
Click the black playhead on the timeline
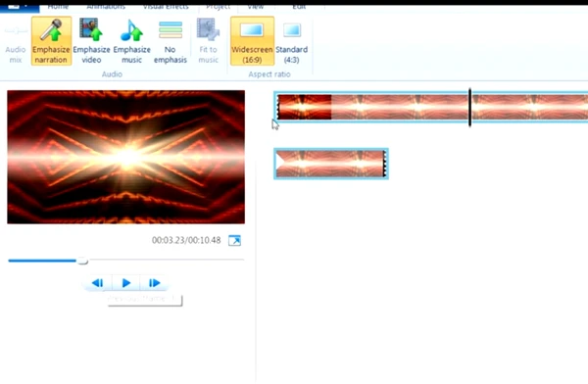click(x=469, y=108)
